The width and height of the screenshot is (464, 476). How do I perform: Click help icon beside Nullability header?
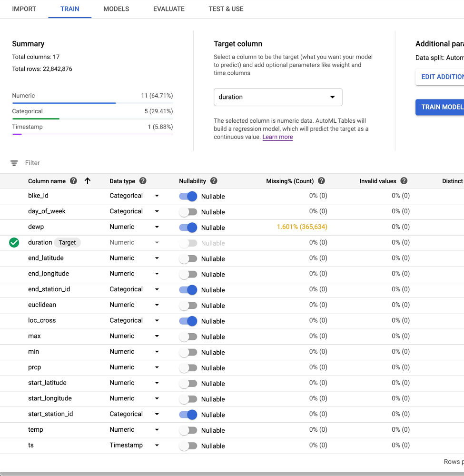[214, 181]
